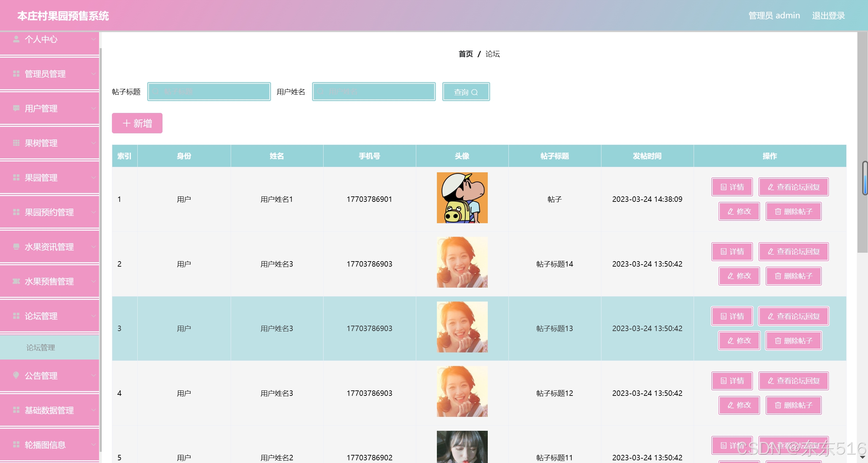This screenshot has width=868, height=463.
Task: Click the grid icon beside 轮播图信息
Action: coord(16,444)
